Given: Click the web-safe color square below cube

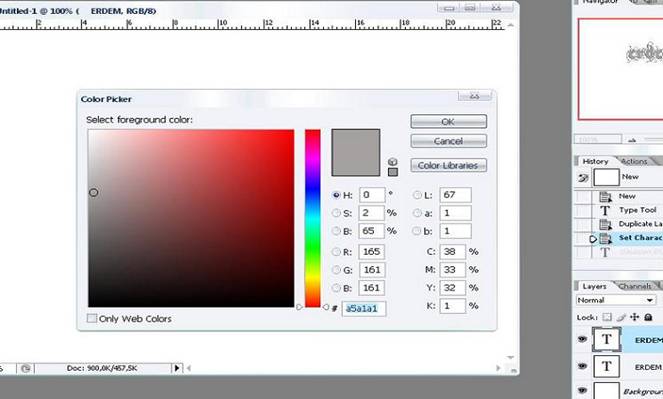Looking at the screenshot, I should click(393, 172).
